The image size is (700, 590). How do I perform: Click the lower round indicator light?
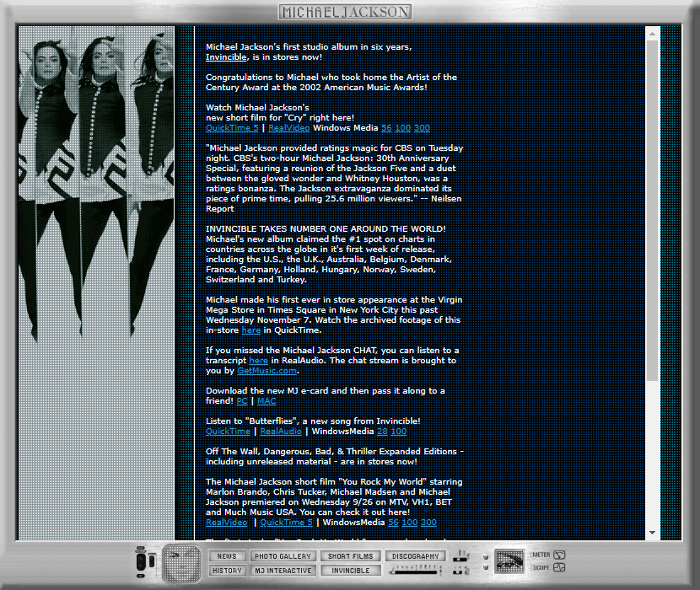(x=486, y=567)
